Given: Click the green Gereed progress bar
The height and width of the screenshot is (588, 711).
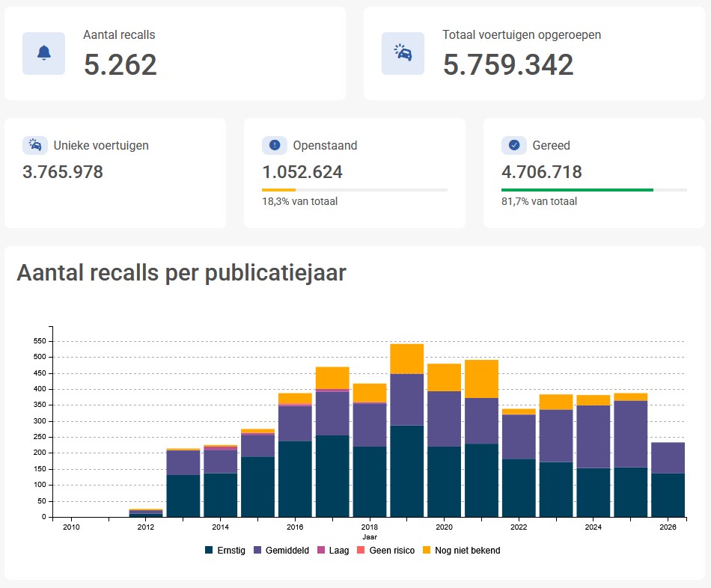Looking at the screenshot, I should (x=577, y=190).
